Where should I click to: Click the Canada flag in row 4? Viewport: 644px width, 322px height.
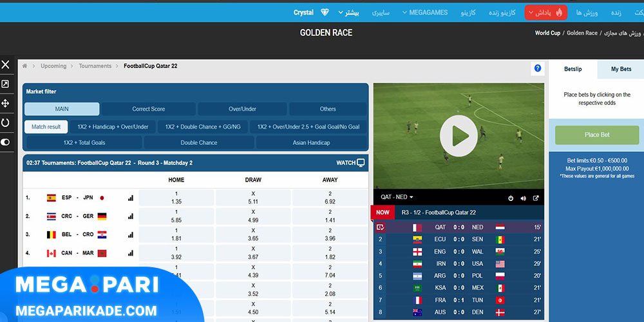[x=52, y=253]
